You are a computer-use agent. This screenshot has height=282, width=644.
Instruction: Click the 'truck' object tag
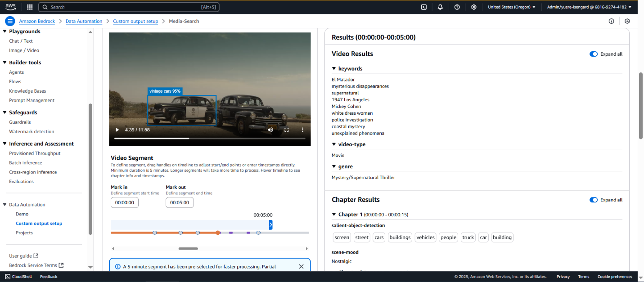(x=468, y=237)
